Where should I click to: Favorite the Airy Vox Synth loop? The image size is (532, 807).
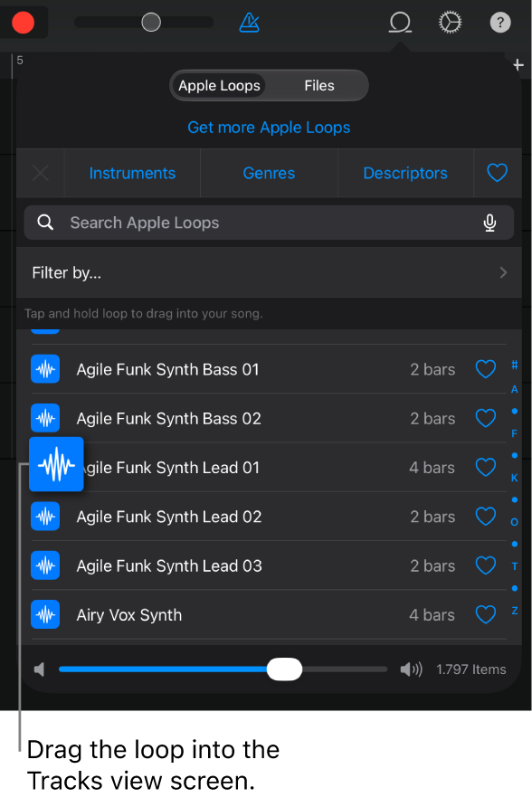click(485, 614)
